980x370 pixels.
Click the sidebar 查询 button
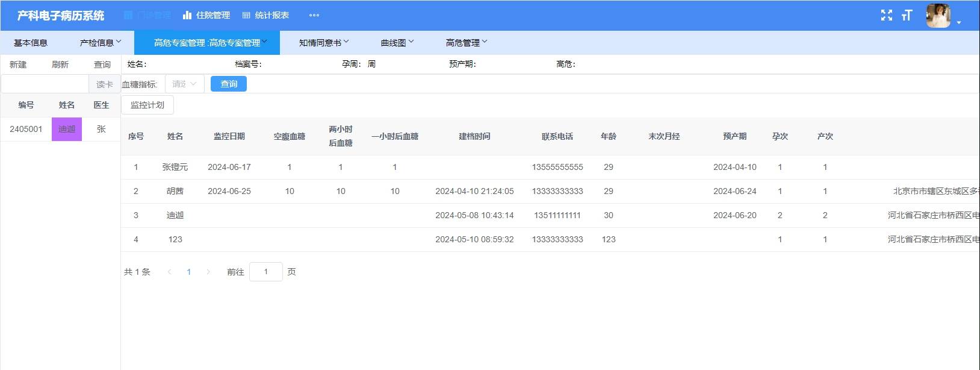tap(102, 64)
